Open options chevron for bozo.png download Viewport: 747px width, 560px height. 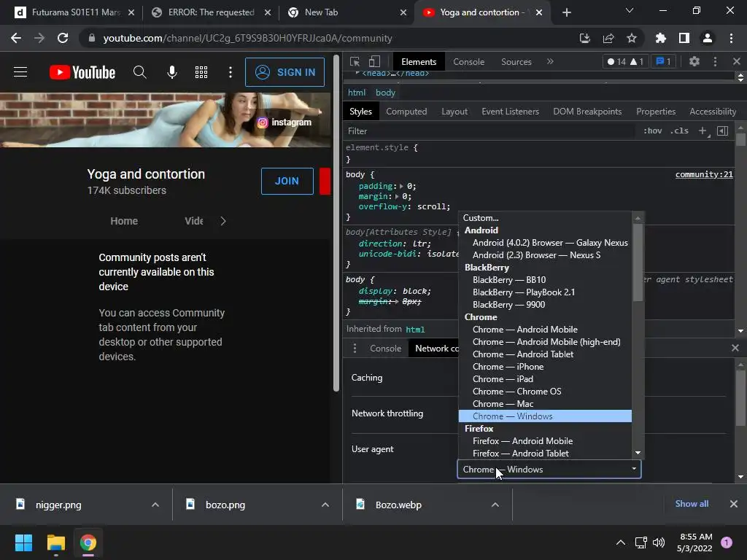[325, 505]
